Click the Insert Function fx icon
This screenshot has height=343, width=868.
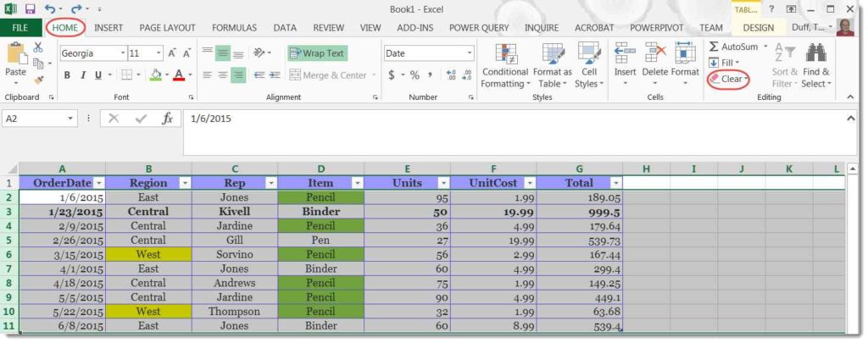167,119
